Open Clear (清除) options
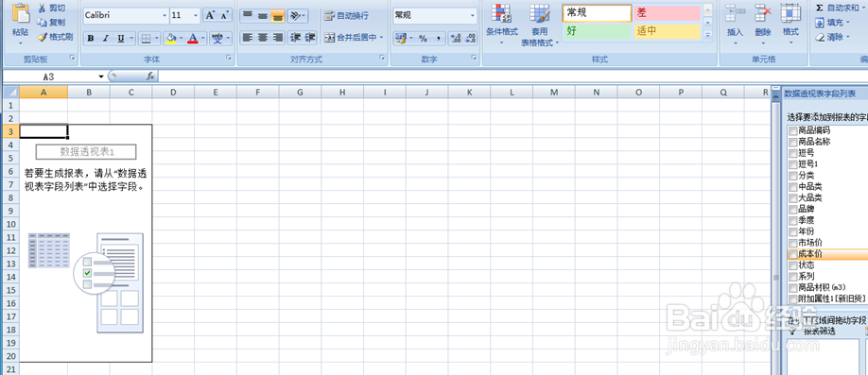This screenshot has width=868, height=375. click(833, 37)
